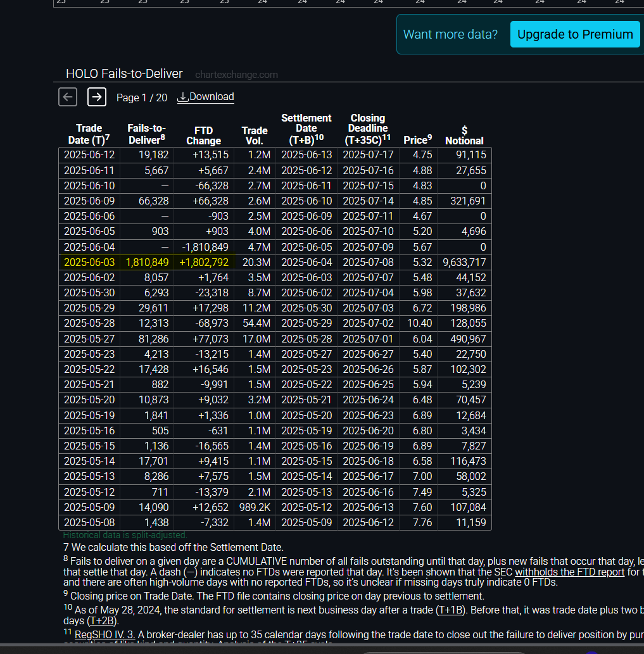
Task: Click the Trade Date (T) column header
Action: click(x=89, y=134)
